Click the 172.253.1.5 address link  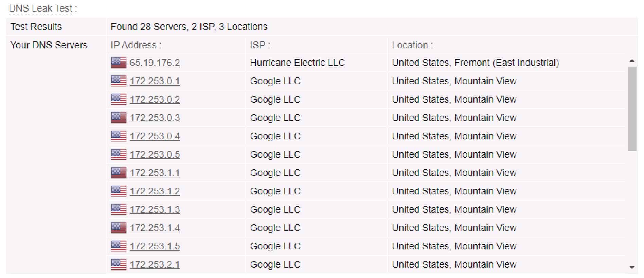(x=155, y=246)
